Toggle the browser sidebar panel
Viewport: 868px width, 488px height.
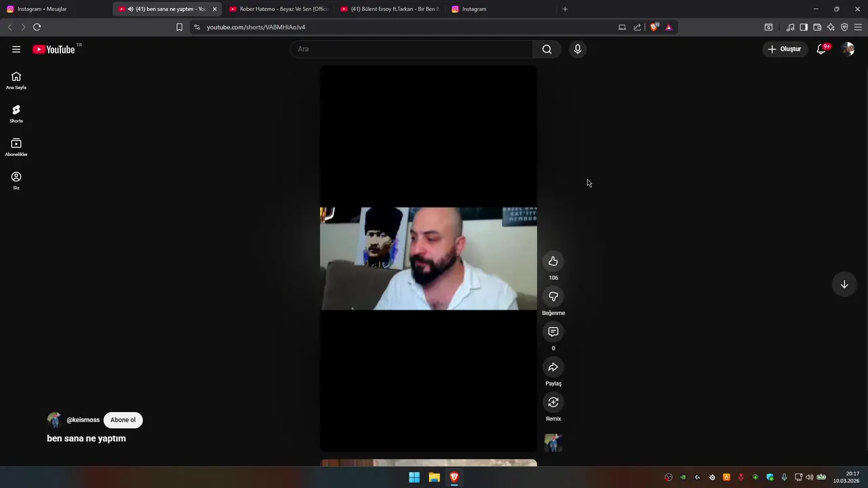pos(804,27)
